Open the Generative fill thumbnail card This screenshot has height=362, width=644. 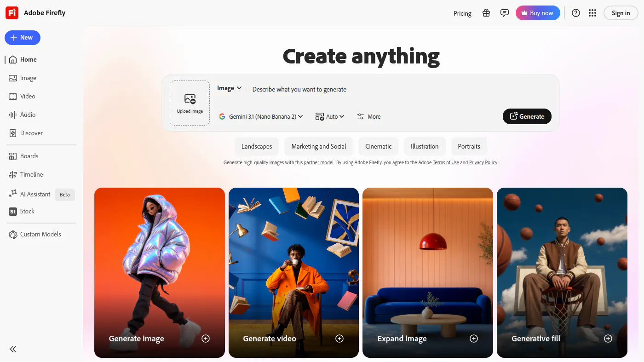pos(562,273)
